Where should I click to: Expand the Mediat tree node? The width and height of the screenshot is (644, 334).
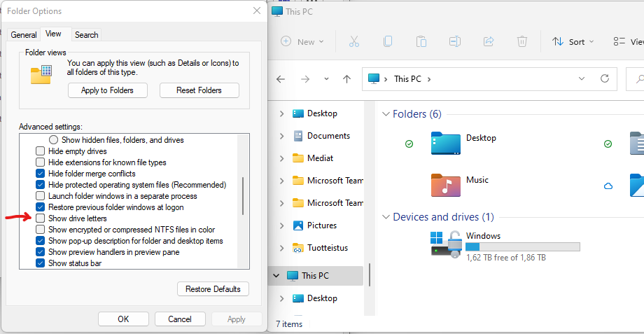[x=281, y=158]
